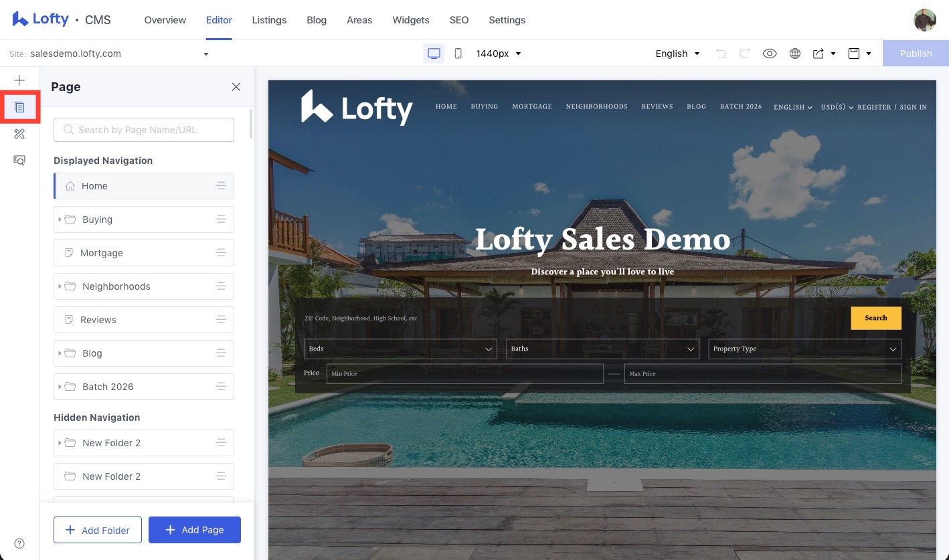Click the undo arrow icon
Screen dimensions: 949x560
pyautogui.click(x=721, y=54)
